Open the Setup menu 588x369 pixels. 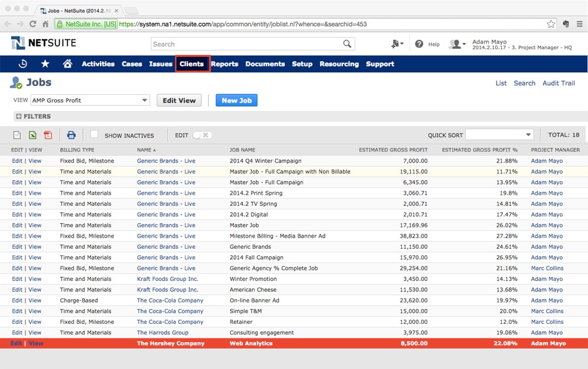302,64
